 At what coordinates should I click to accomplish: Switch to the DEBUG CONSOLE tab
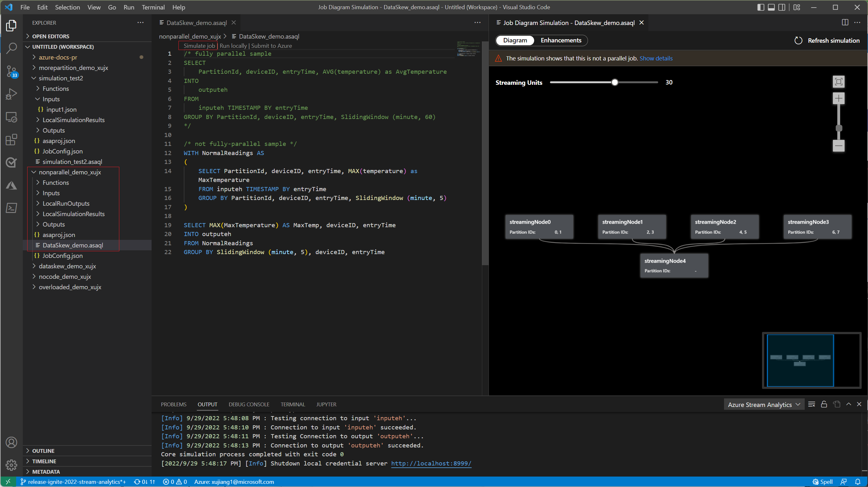point(249,404)
